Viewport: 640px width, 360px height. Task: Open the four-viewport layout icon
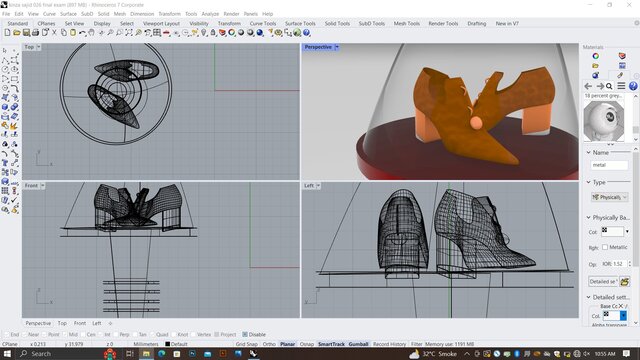point(157,33)
